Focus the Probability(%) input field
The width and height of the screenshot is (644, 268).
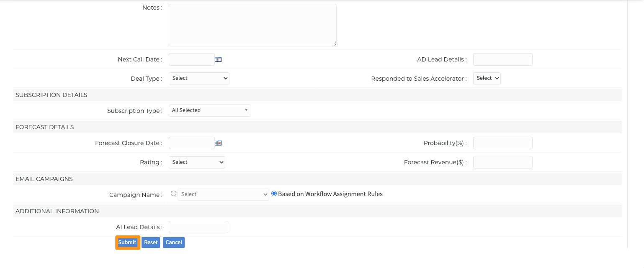point(502,143)
